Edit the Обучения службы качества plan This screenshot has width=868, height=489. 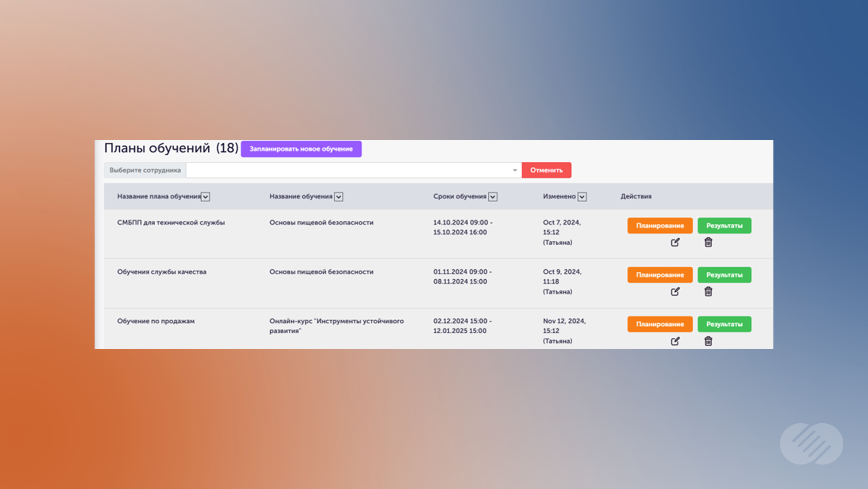point(675,292)
